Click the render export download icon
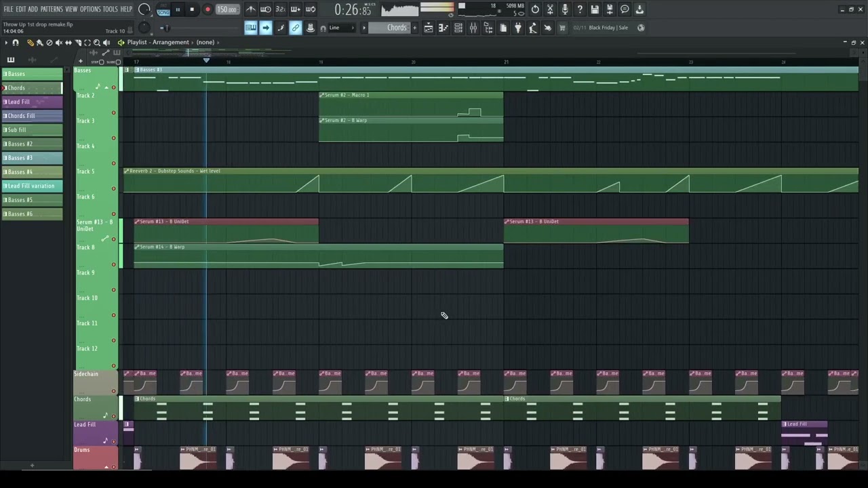The image size is (868, 488). (x=639, y=9)
